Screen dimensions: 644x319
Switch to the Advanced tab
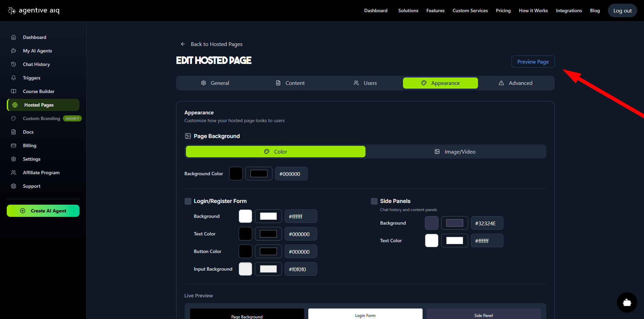(x=516, y=83)
